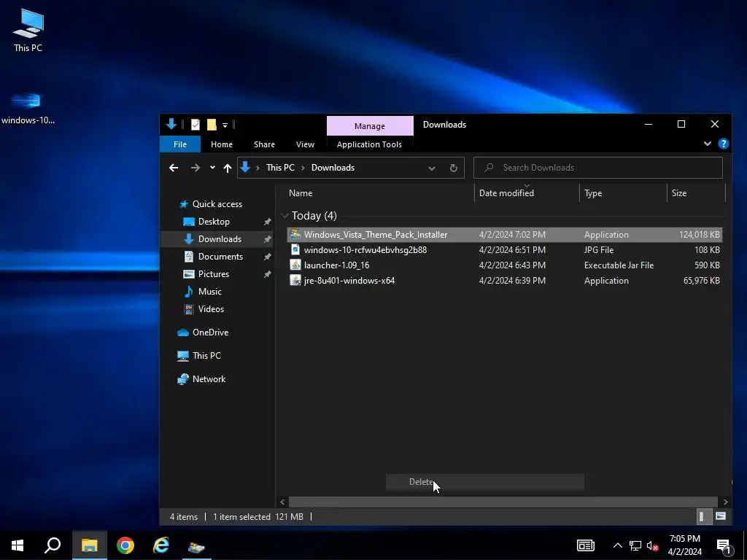Open windows-10 image file on desktop

click(28, 109)
